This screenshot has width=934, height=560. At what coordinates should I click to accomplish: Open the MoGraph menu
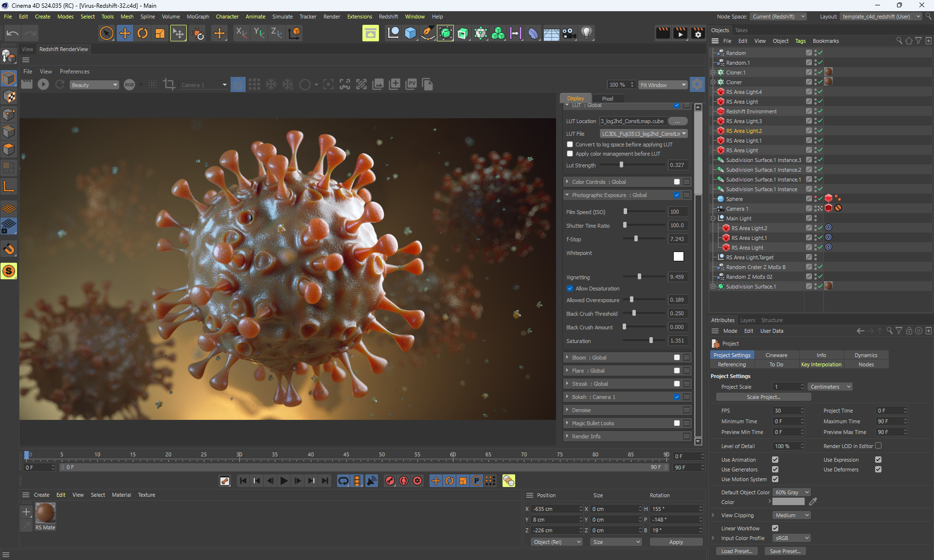[198, 17]
